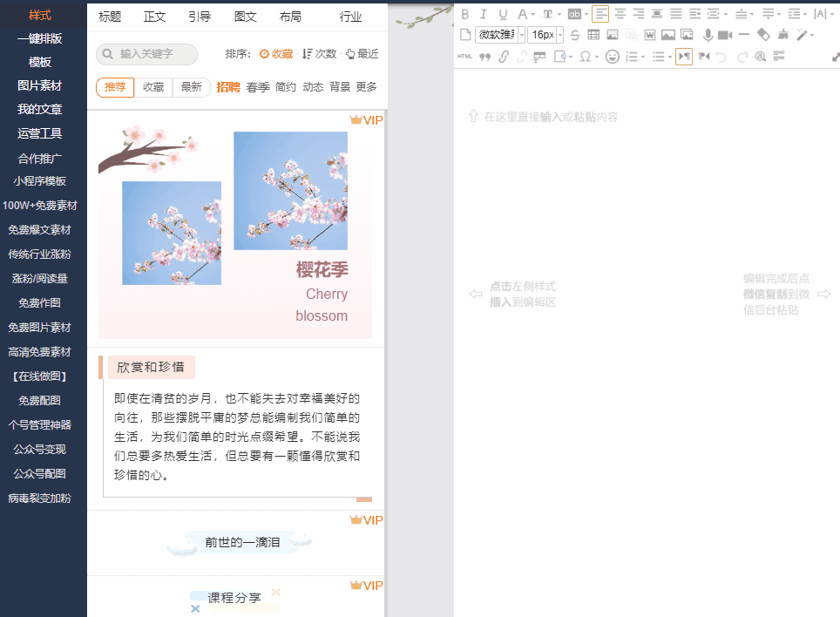Click the emoji smiley face icon
Viewport: 840px width, 617px height.
click(613, 57)
